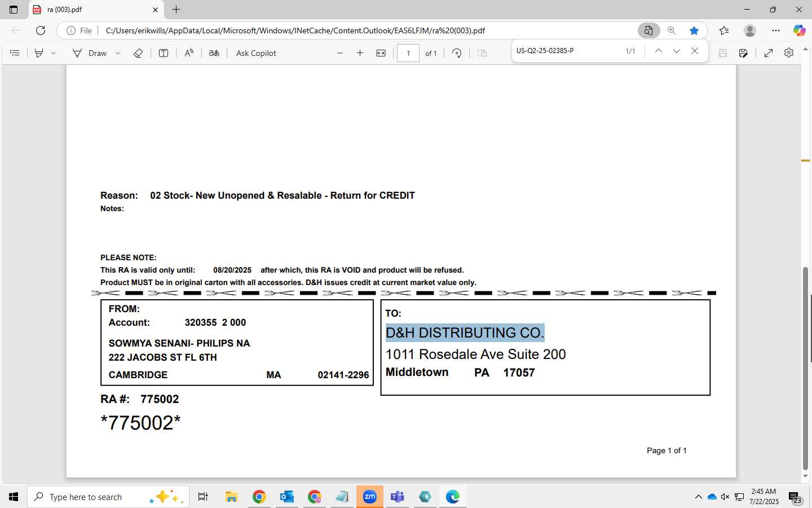Translate the document
The height and width of the screenshot is (508, 812).
pyautogui.click(x=214, y=53)
